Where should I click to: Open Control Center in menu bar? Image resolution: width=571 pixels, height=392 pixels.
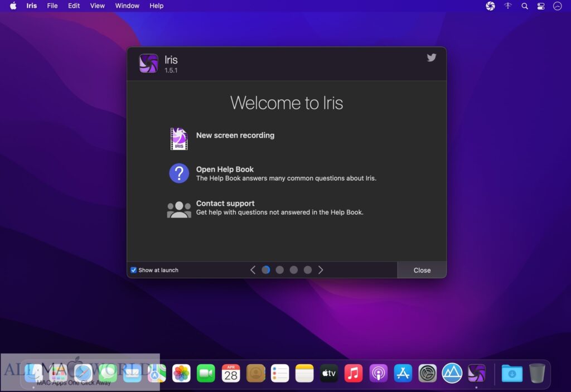pos(541,6)
